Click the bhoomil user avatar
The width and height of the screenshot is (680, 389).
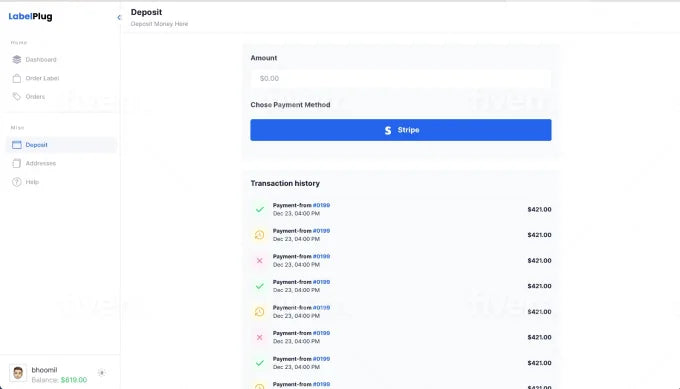(18, 373)
